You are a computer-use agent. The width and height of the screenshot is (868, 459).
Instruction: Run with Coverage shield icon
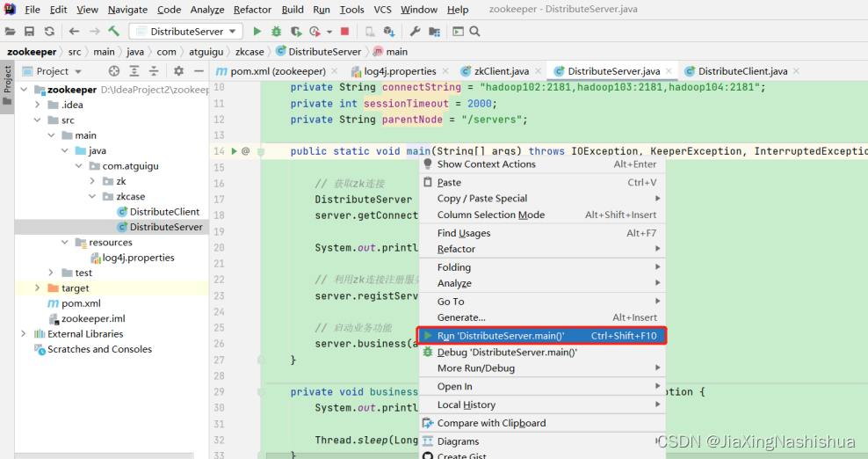click(296, 32)
